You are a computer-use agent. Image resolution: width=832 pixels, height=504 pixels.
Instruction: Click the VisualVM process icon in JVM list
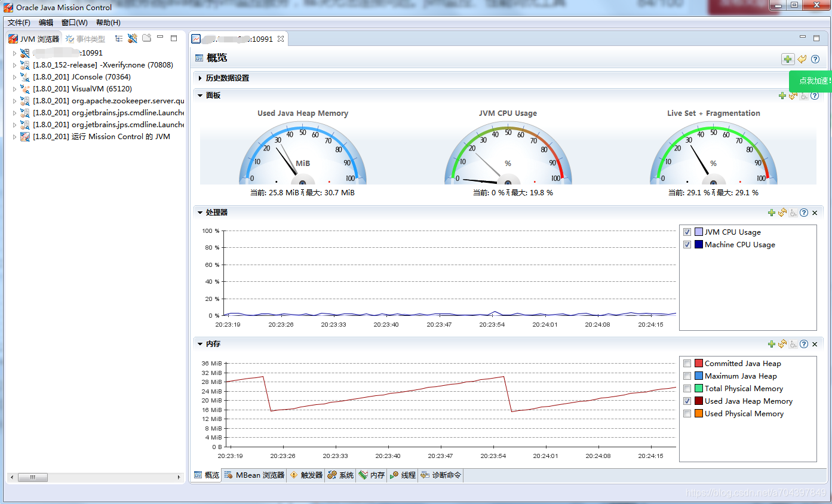click(x=25, y=89)
